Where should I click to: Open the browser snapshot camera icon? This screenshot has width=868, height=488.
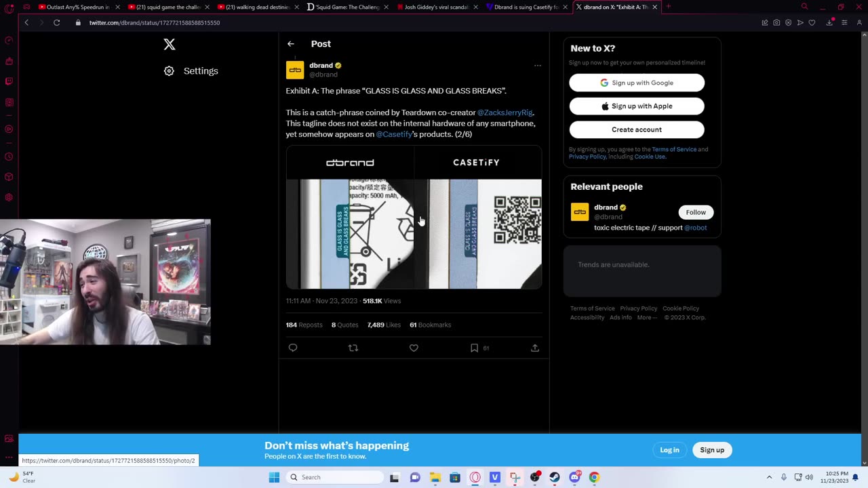pyautogui.click(x=776, y=22)
